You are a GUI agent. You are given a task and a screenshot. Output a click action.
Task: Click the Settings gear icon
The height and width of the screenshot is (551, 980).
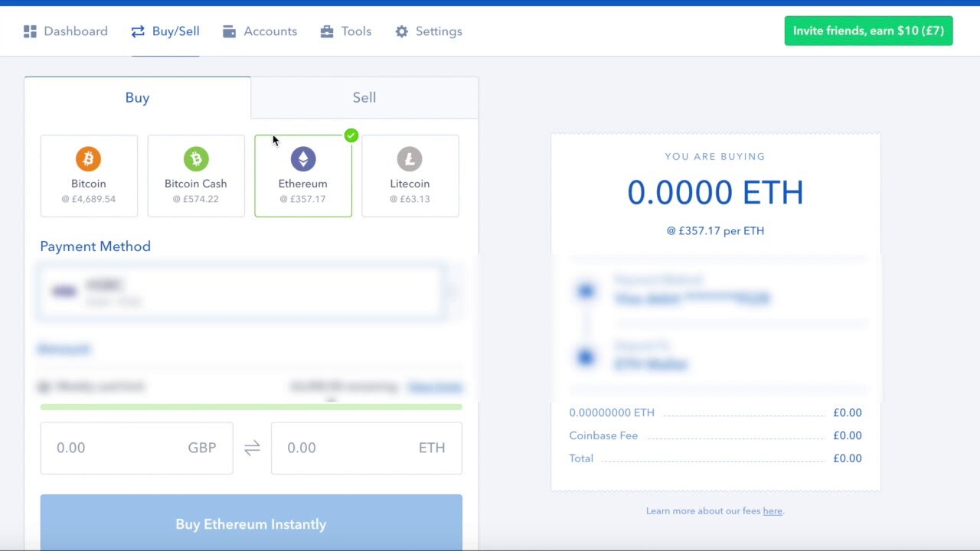[401, 31]
